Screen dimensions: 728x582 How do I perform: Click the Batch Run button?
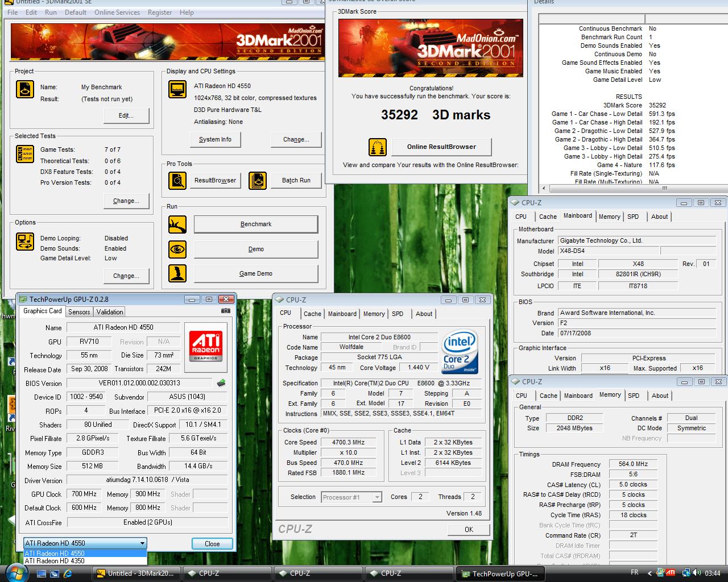(x=296, y=181)
